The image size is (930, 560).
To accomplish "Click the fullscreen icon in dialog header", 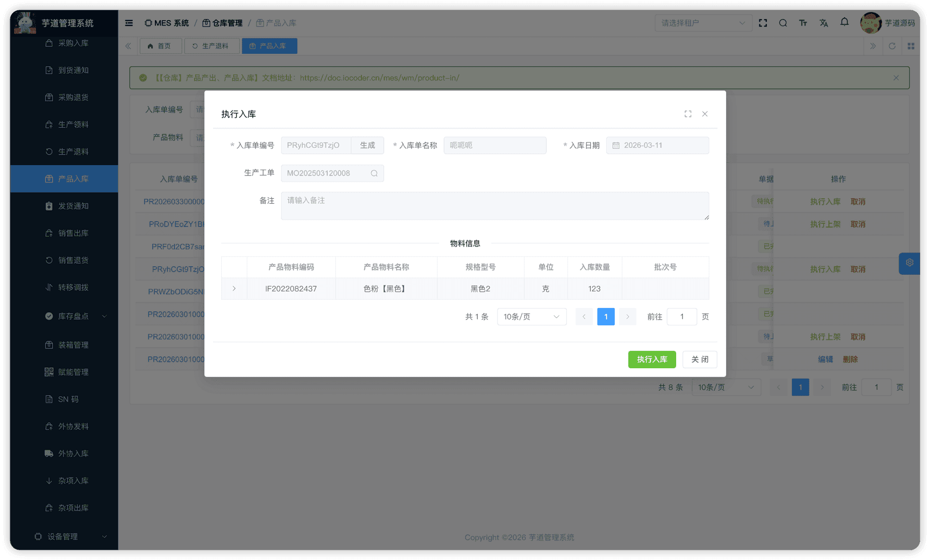I will tap(688, 114).
